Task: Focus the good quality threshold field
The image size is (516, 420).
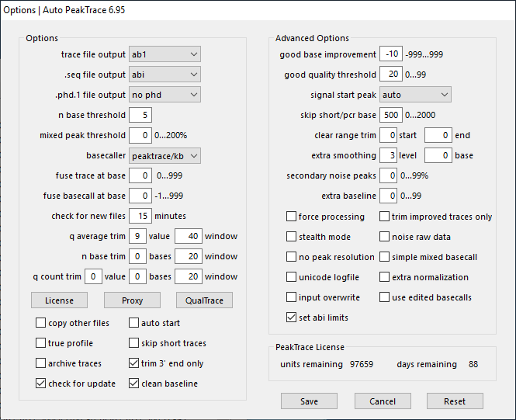Action: 390,75
